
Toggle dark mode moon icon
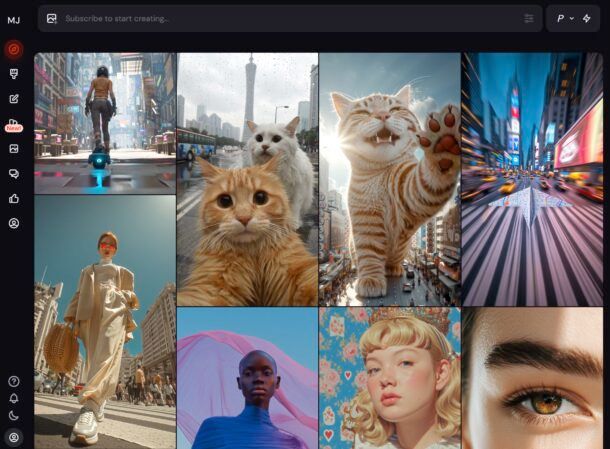click(14, 416)
